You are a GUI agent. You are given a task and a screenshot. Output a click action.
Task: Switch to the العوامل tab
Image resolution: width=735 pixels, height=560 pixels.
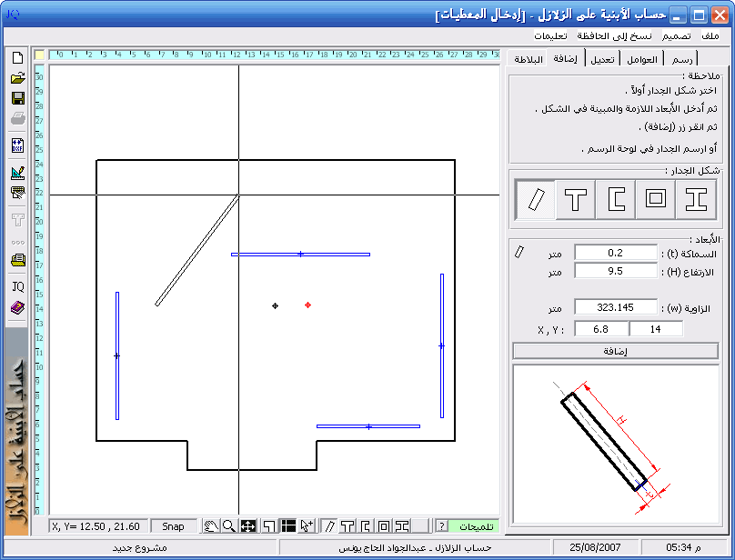point(642,59)
